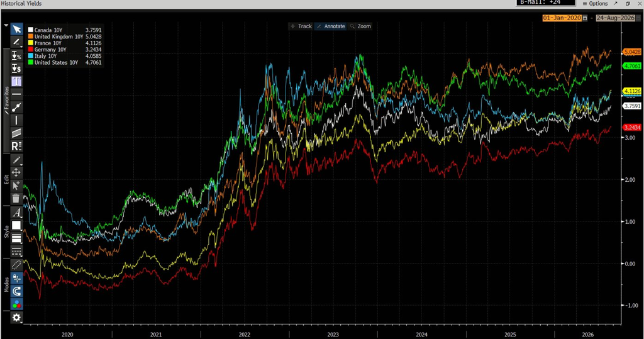Viewport: 644px width, 339px height.
Task: Select the parallel channel tool
Action: 16,133
